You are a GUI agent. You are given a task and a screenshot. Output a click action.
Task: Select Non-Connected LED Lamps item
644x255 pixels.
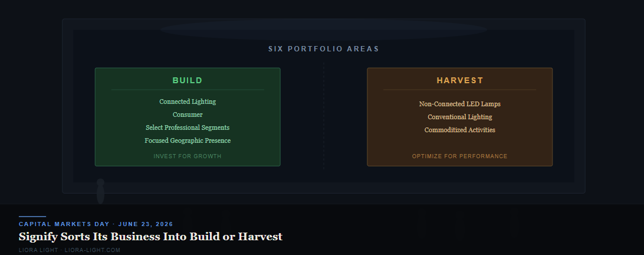pos(459,104)
